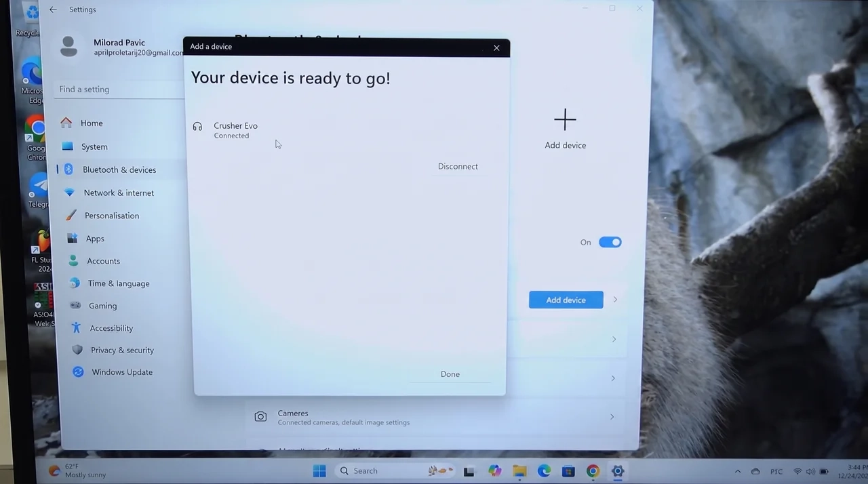This screenshot has width=868, height=484.
Task: Click the Settings gear in the taskbar
Action: point(617,471)
